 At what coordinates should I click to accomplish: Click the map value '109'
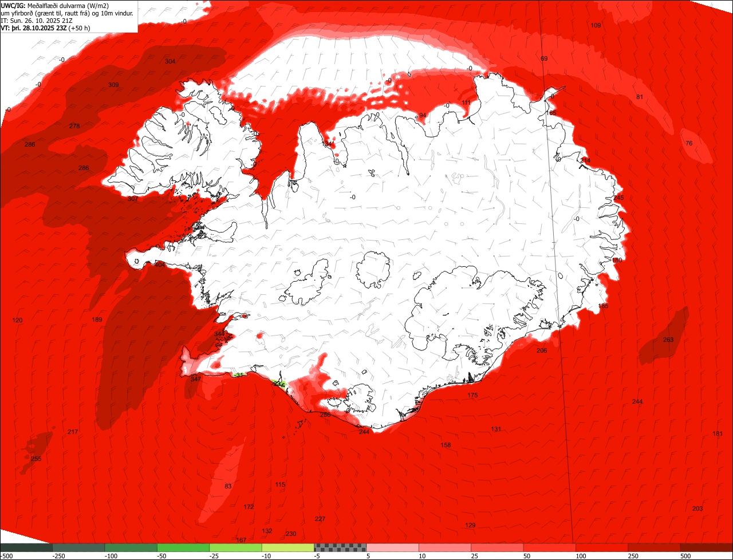tap(596, 25)
